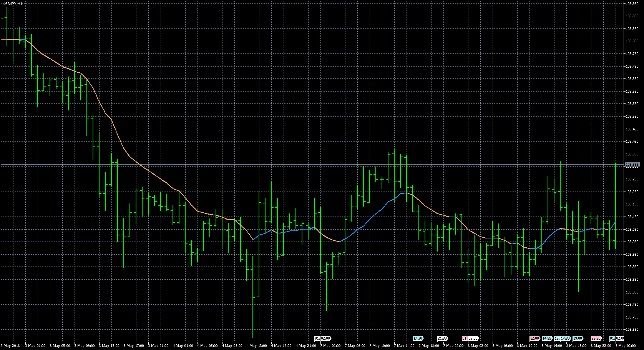The image size is (644, 350).
Task: Open the cyan 14:55 event marker
Action: (547, 338)
